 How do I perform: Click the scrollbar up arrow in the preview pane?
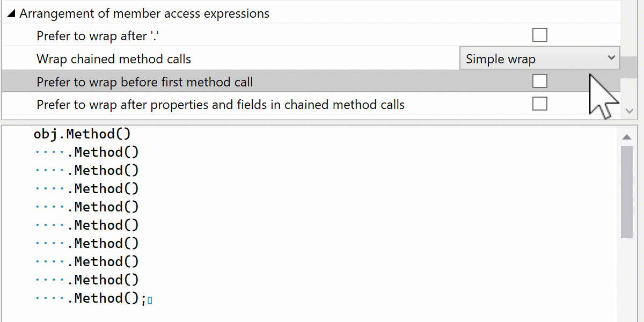pyautogui.click(x=627, y=136)
